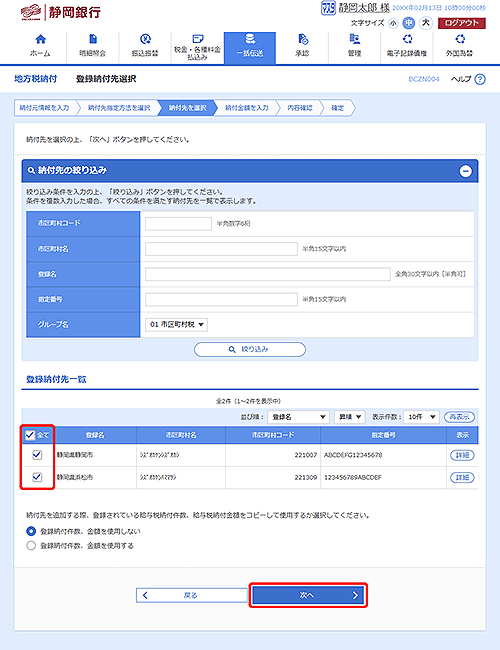Open the 並び順 登録名 sort dropdown
The width and height of the screenshot is (500, 650).
[x=298, y=417]
